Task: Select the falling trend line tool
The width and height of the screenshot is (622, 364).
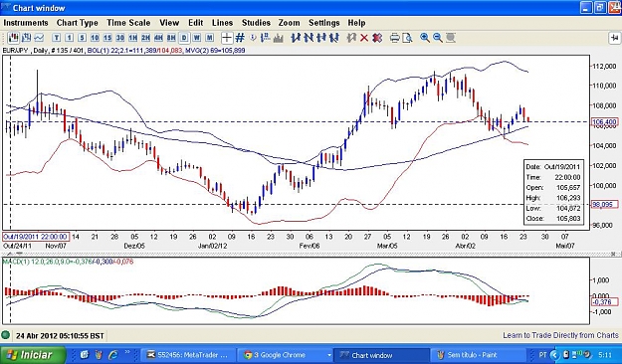Action: coord(309,38)
